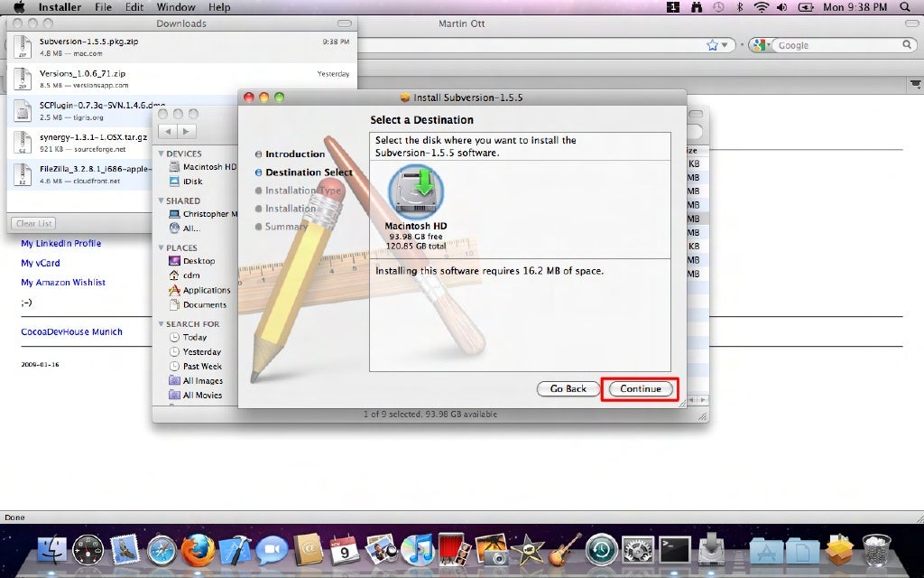Click the clock showing Mon 9:38 PM
The image size is (924, 578).
tap(855, 7)
